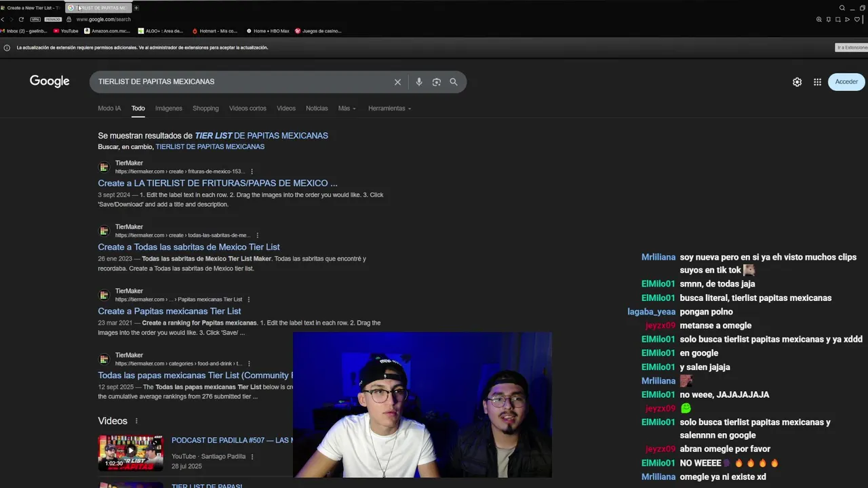Follow corrected TIER LIST DE PAPITAS MEXICANAS link

[261, 136]
